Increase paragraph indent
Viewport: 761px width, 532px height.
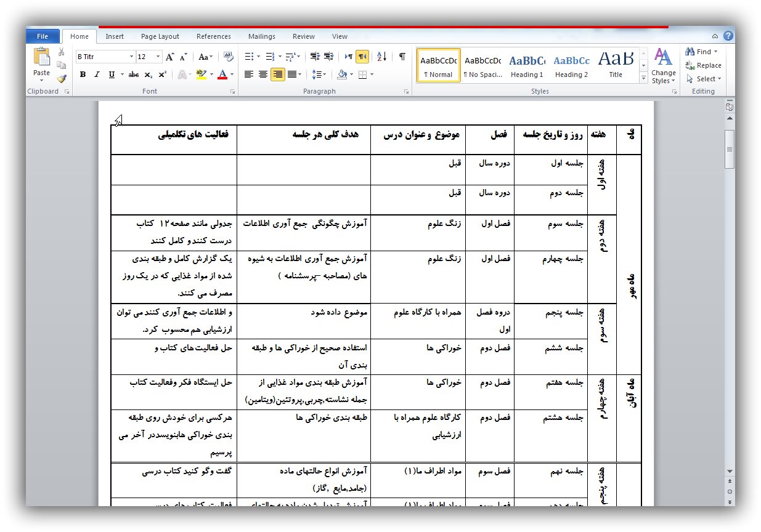pos(329,57)
